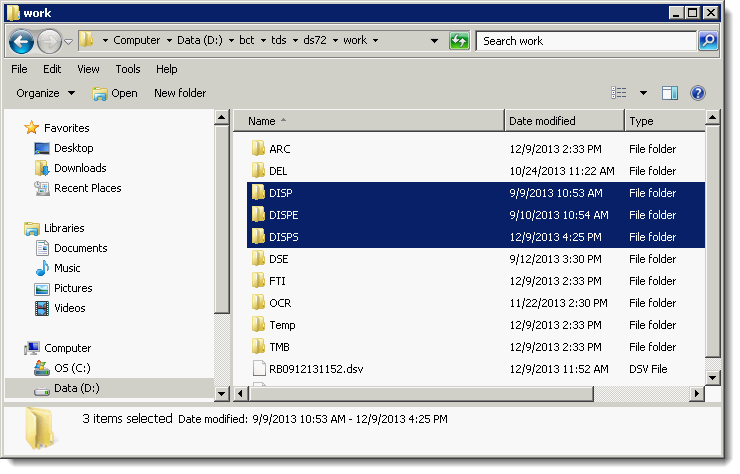Click the "3 items selected" status text
The width and height of the screenshot is (740, 474).
tap(127, 419)
